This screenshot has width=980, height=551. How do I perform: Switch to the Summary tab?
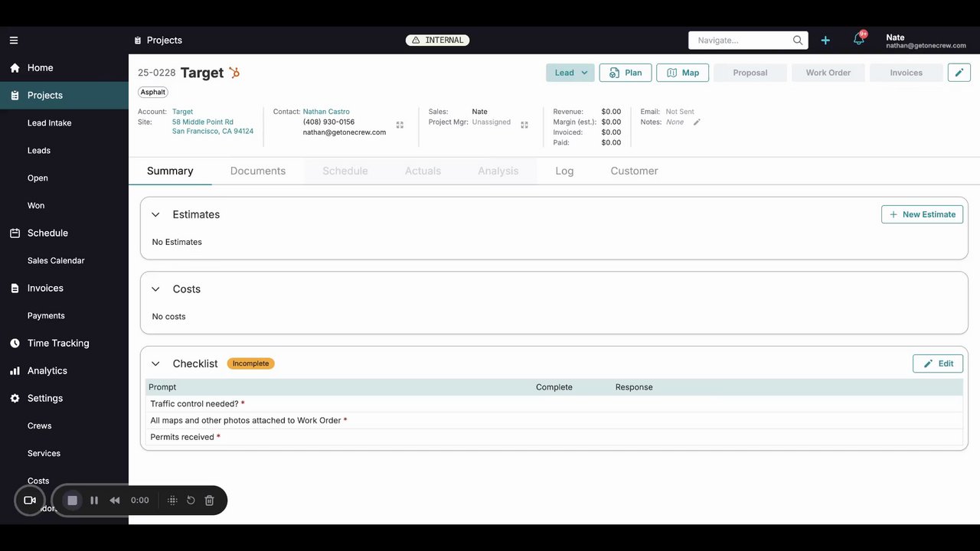(x=170, y=171)
